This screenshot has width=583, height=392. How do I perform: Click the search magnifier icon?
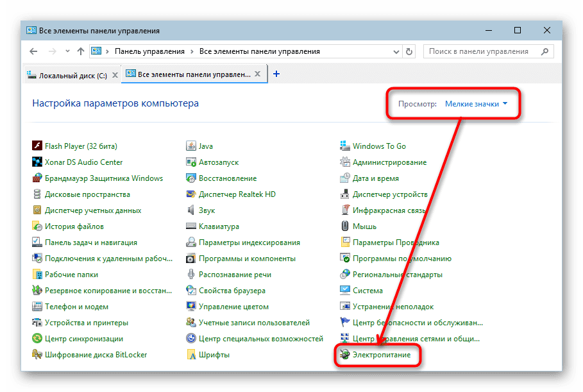545,51
